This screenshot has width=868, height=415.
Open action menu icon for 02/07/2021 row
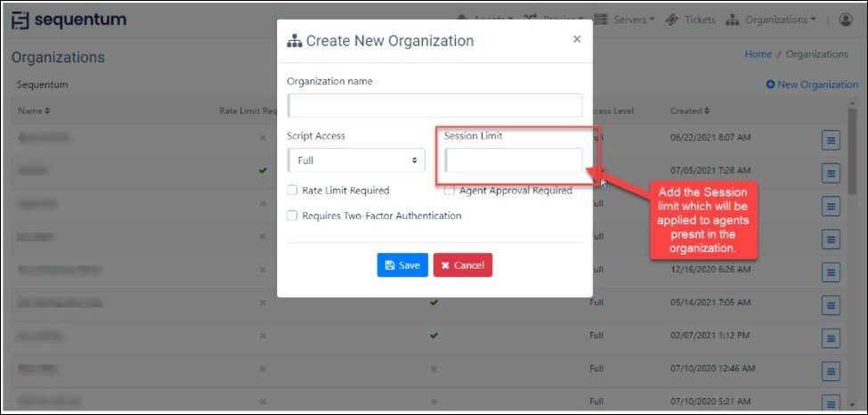831,338
